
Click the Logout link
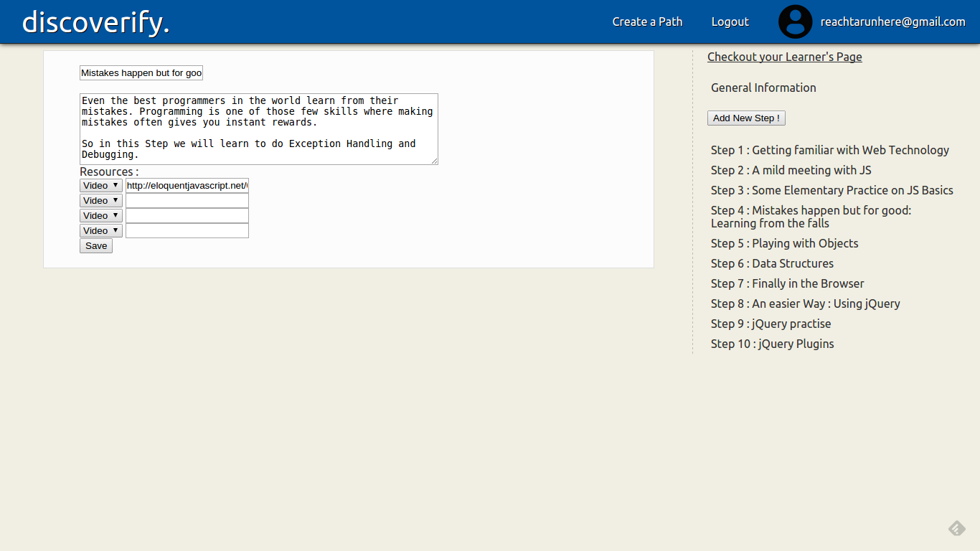[730, 22]
